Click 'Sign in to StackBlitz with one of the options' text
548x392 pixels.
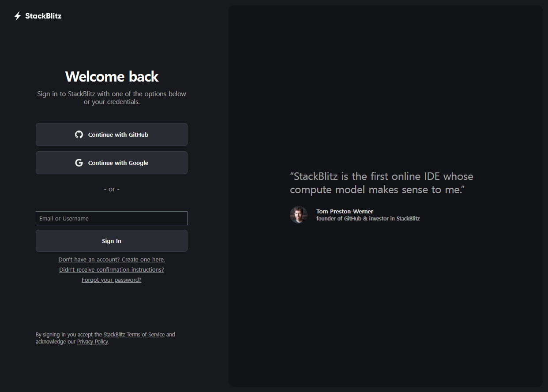coord(112,98)
